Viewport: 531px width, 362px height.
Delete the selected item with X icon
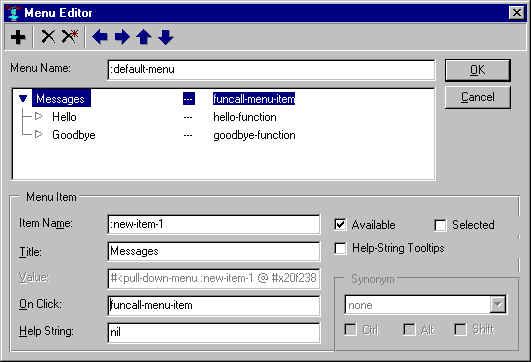pyautogui.click(x=48, y=37)
